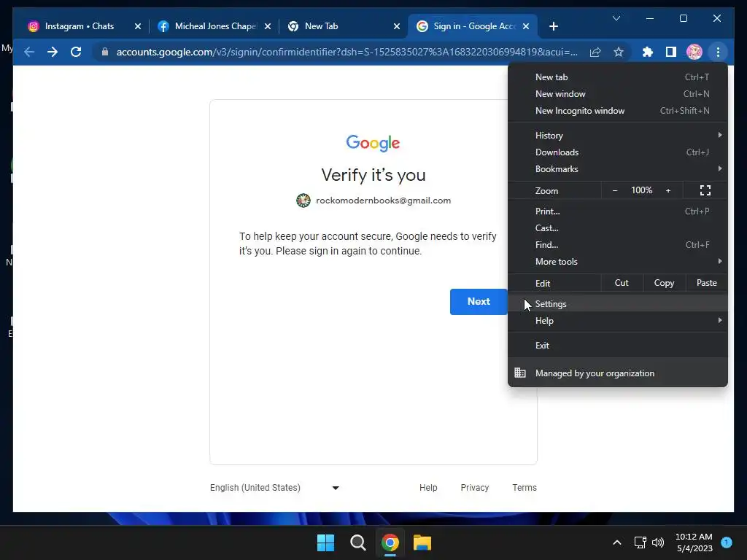Switch to the Micheal Jones Chapel tab

(x=214, y=26)
